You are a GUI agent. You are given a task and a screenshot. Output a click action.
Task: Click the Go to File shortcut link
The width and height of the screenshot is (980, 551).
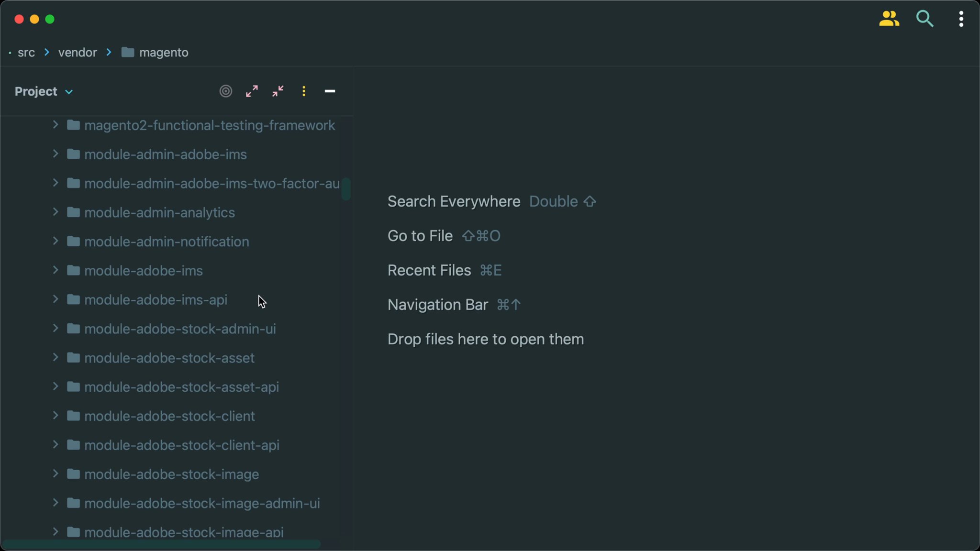coord(420,235)
